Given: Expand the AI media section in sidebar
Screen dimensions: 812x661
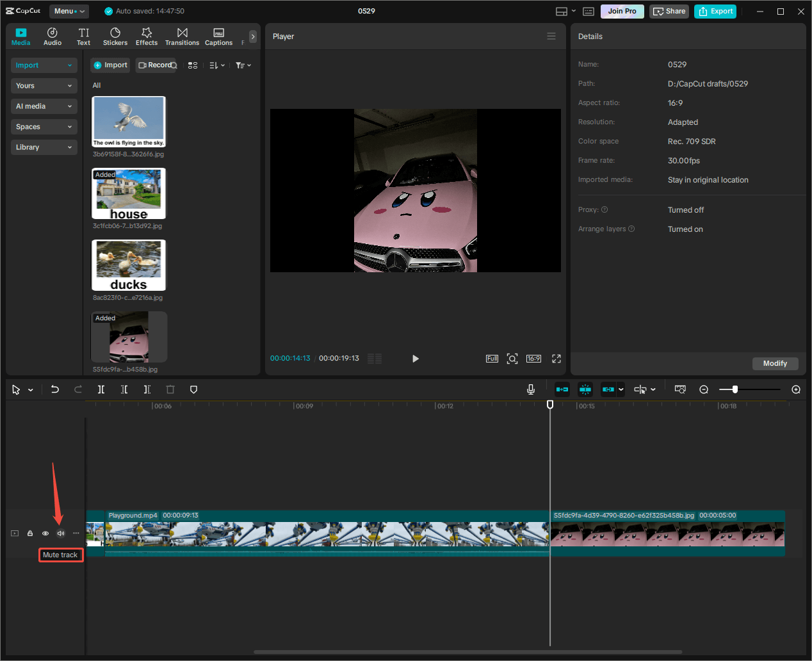Looking at the screenshot, I should [44, 106].
